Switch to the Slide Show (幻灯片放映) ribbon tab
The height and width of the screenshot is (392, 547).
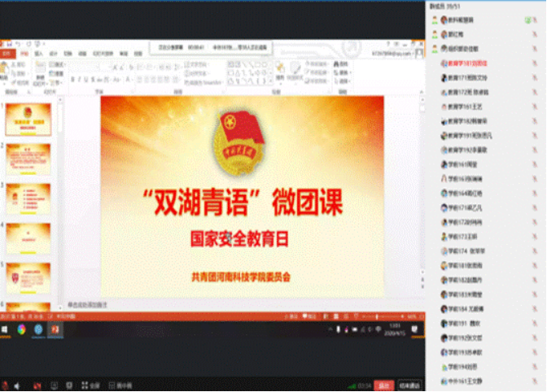(x=103, y=54)
